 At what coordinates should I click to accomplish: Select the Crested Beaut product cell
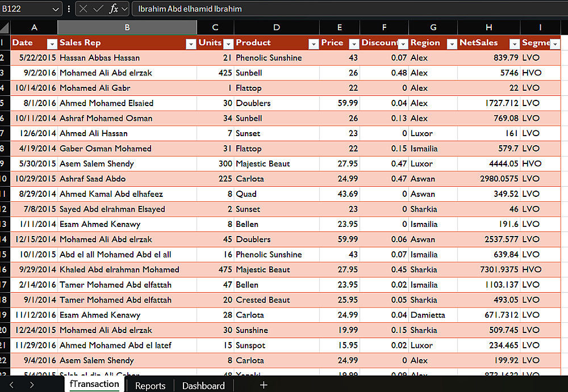[277, 300]
